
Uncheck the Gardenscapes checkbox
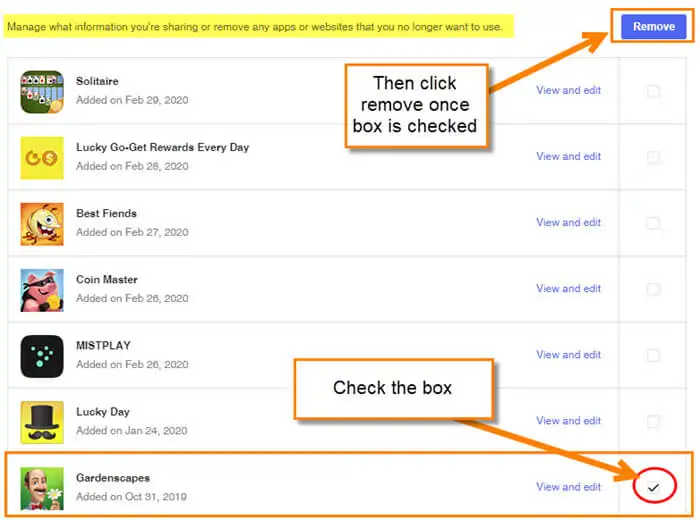coord(653,487)
